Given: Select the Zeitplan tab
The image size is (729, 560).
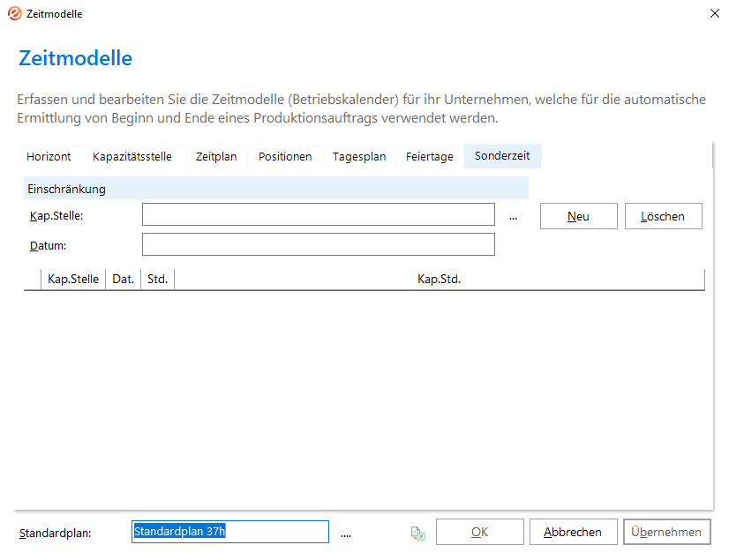Looking at the screenshot, I should (x=216, y=157).
